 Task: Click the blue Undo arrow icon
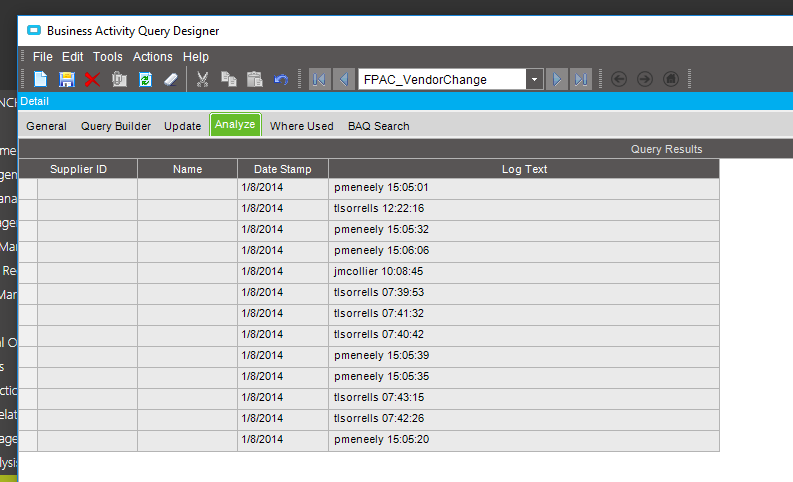[x=281, y=79]
